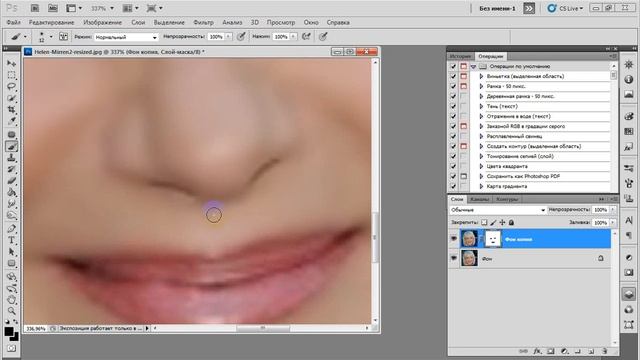Open the Файл menu
The width and height of the screenshot is (640, 360).
coord(13,22)
